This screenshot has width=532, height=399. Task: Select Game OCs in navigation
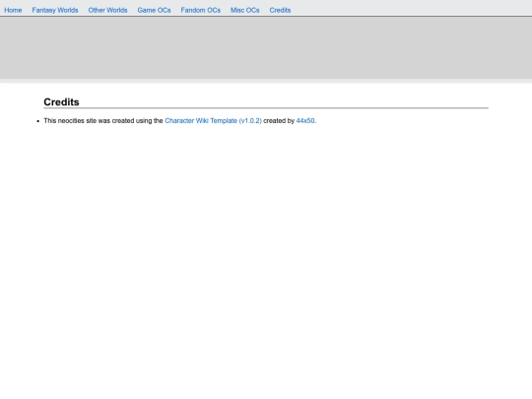[154, 10]
